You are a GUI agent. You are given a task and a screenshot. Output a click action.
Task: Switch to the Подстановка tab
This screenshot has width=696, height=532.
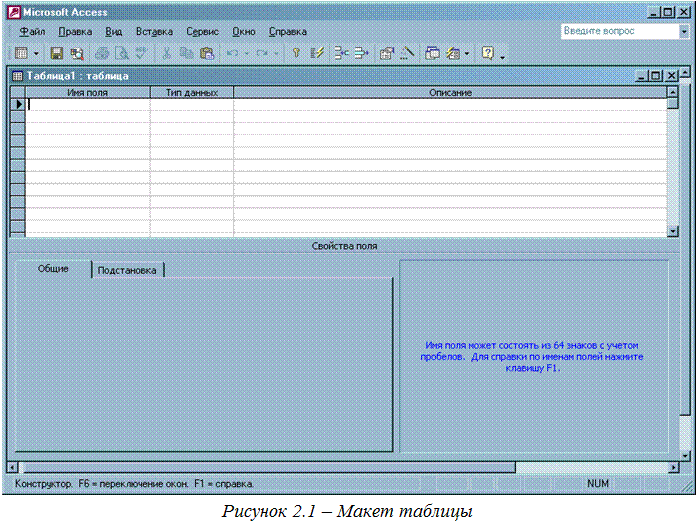[x=127, y=270]
